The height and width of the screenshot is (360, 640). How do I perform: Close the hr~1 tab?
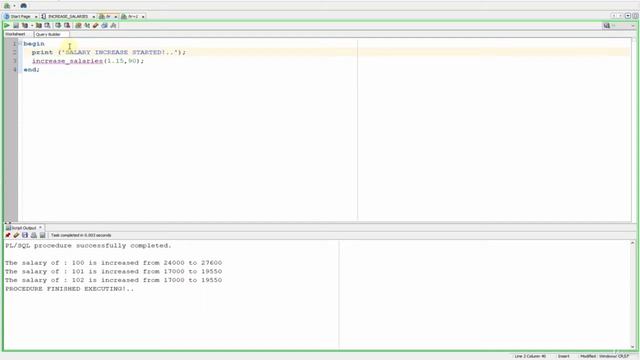click(143, 17)
